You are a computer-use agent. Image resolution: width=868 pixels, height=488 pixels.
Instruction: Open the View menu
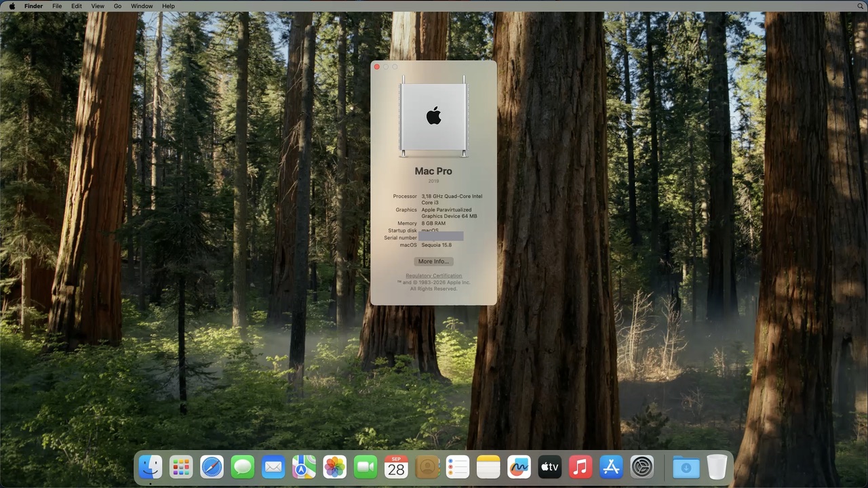pos(98,6)
